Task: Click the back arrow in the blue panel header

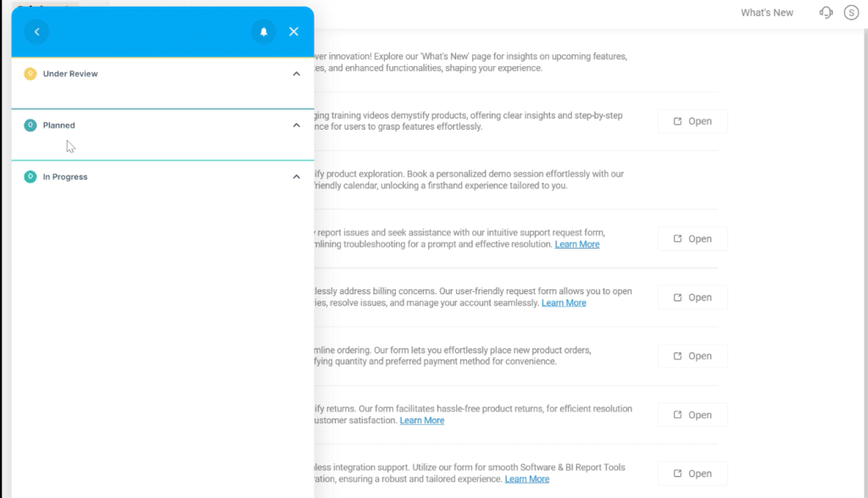Action: coord(36,31)
